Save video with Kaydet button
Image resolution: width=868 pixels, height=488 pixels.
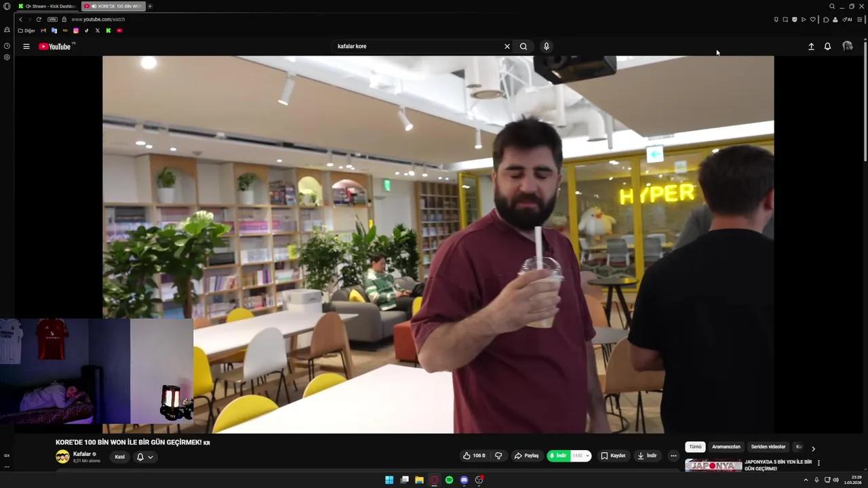pyautogui.click(x=613, y=456)
